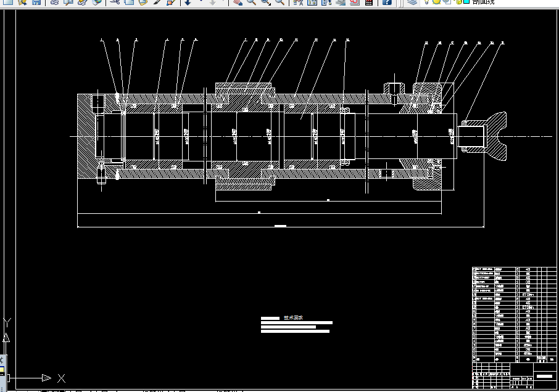This screenshot has height=392, width=559.
Task: Open a drawing file via Open icon
Action: [22, 2]
